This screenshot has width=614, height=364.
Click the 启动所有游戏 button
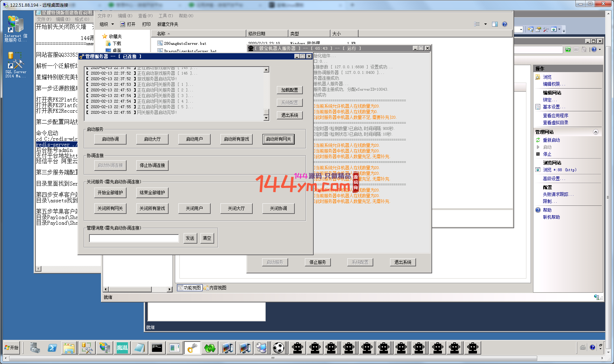point(237,139)
